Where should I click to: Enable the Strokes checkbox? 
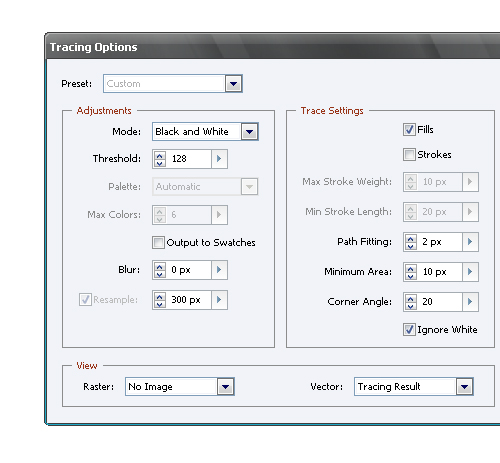click(x=409, y=155)
